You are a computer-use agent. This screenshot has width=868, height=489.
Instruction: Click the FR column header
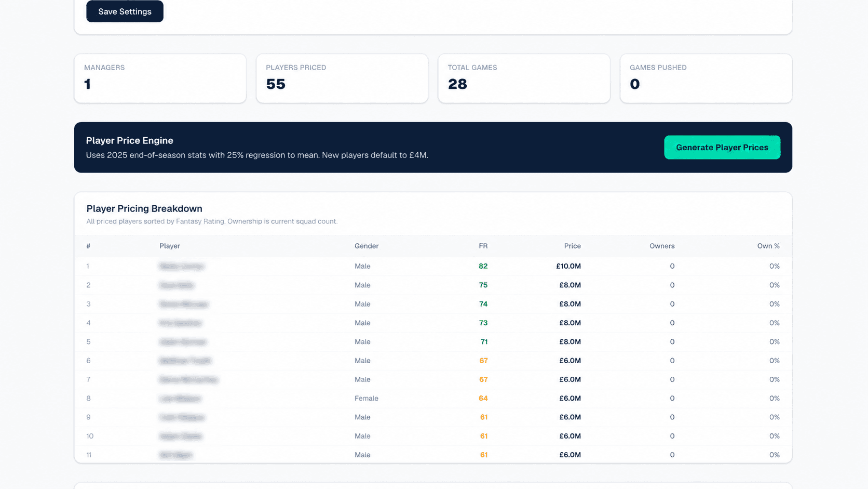coord(483,246)
